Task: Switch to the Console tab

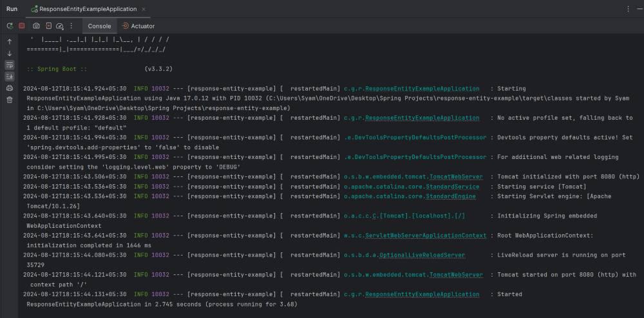Action: (x=99, y=26)
